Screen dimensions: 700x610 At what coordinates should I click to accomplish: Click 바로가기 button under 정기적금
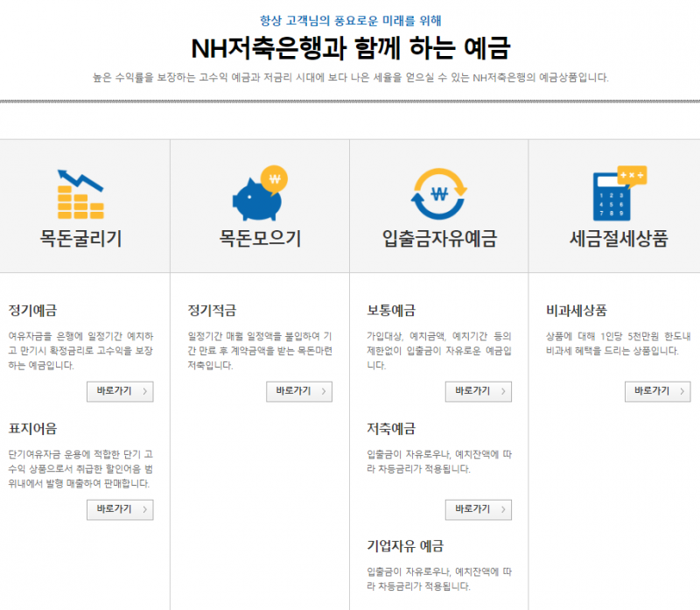(x=299, y=391)
